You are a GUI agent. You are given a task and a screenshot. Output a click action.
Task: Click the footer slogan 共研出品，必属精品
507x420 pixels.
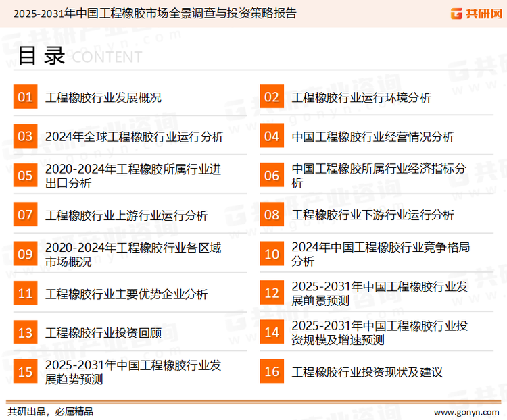[51, 412]
